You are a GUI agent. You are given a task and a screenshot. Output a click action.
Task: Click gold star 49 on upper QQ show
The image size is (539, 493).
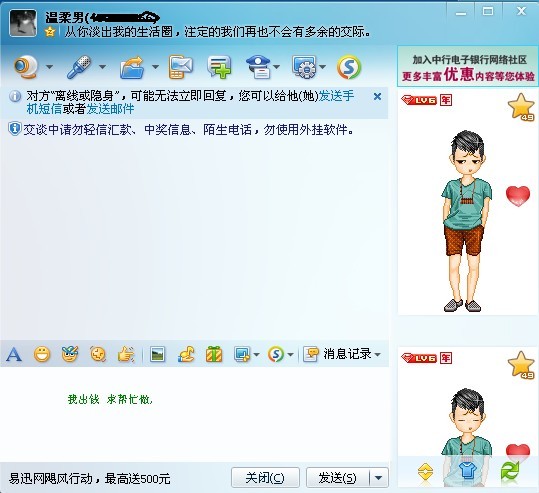tap(521, 107)
